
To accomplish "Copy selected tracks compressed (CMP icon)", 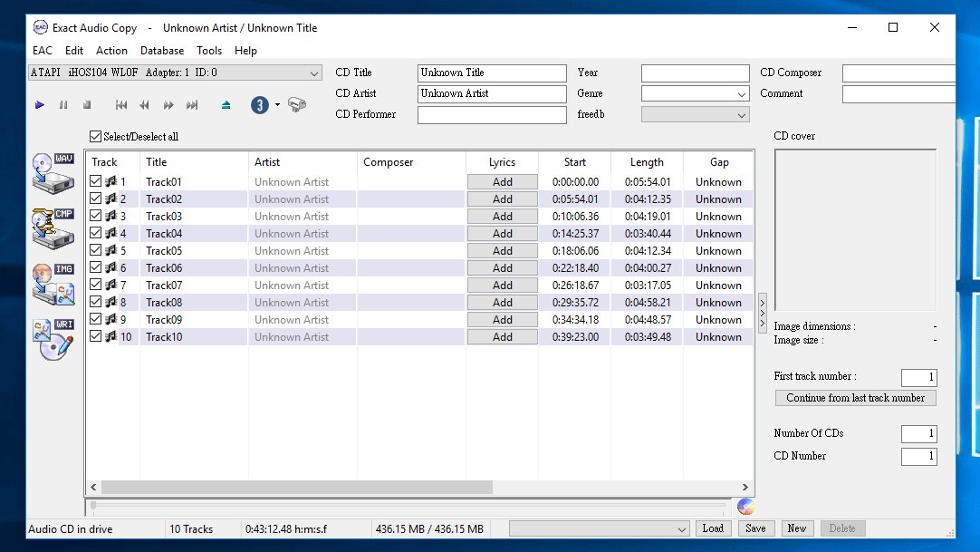I will [53, 228].
